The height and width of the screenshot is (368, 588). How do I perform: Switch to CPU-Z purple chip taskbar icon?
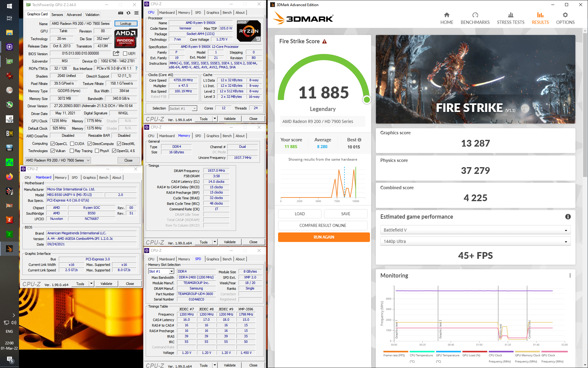click(9, 47)
